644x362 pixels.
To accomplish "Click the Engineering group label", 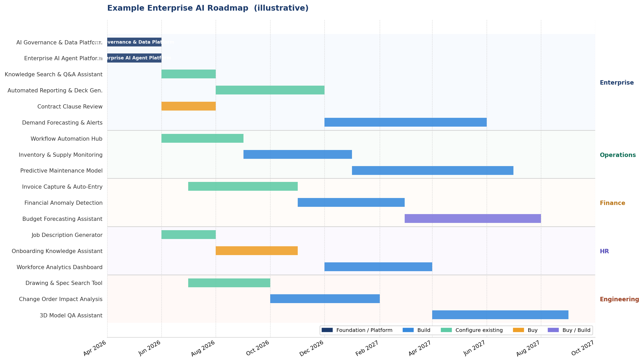I will [x=619, y=299].
